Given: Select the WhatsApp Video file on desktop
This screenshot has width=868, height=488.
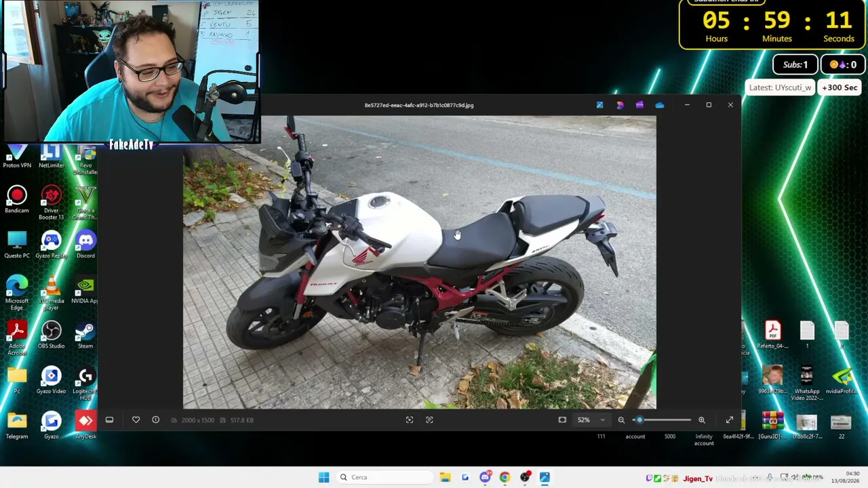Looking at the screenshot, I should (807, 384).
